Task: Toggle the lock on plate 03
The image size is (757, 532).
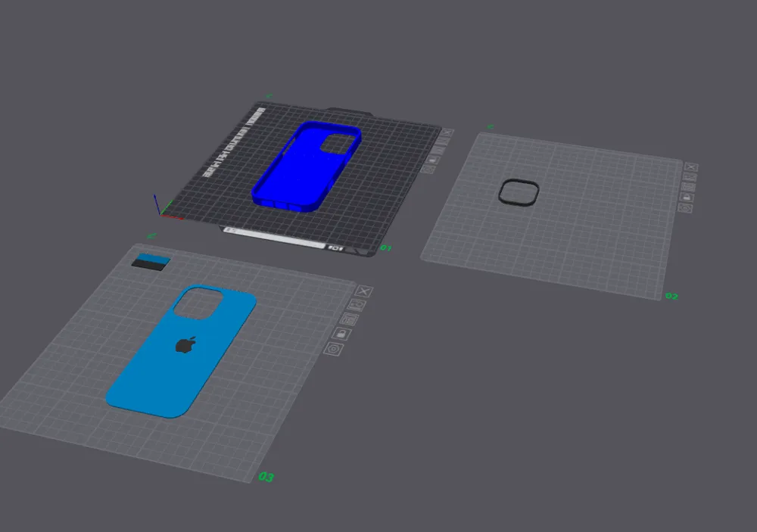Action: click(341, 334)
